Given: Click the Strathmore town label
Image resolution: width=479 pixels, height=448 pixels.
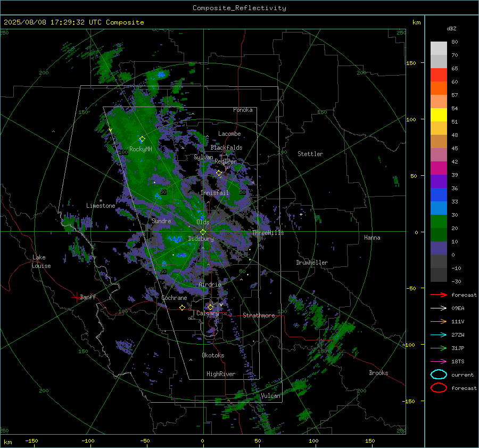Looking at the screenshot, I should [259, 315].
